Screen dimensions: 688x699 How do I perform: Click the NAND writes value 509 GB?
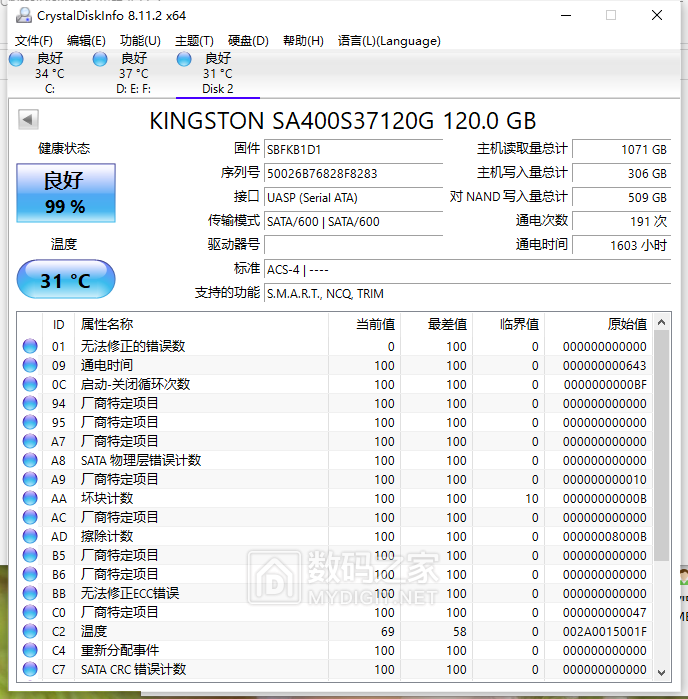point(622,197)
